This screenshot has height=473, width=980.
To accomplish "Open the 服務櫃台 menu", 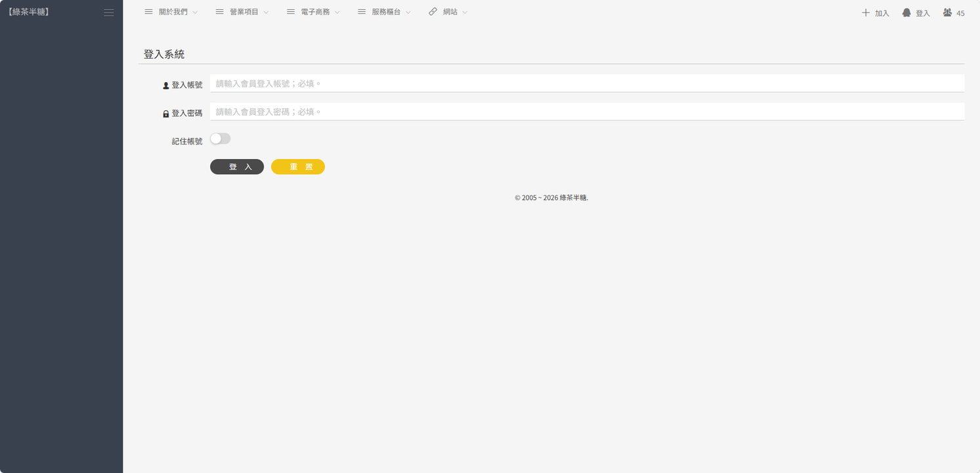I will (386, 12).
